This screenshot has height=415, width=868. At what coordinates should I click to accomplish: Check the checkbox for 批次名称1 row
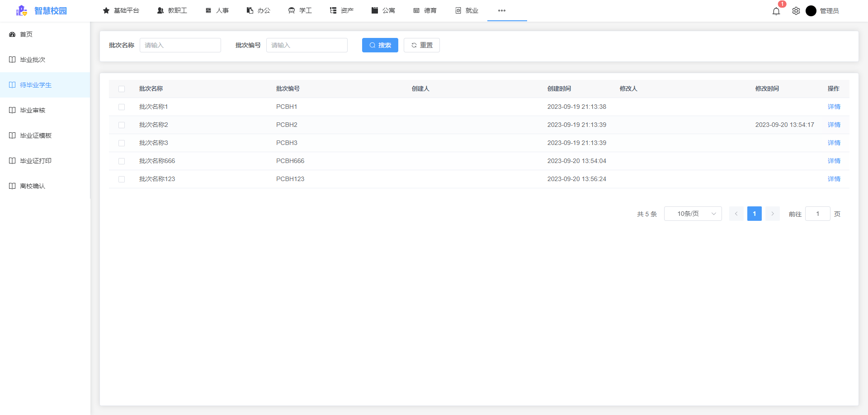coord(122,107)
